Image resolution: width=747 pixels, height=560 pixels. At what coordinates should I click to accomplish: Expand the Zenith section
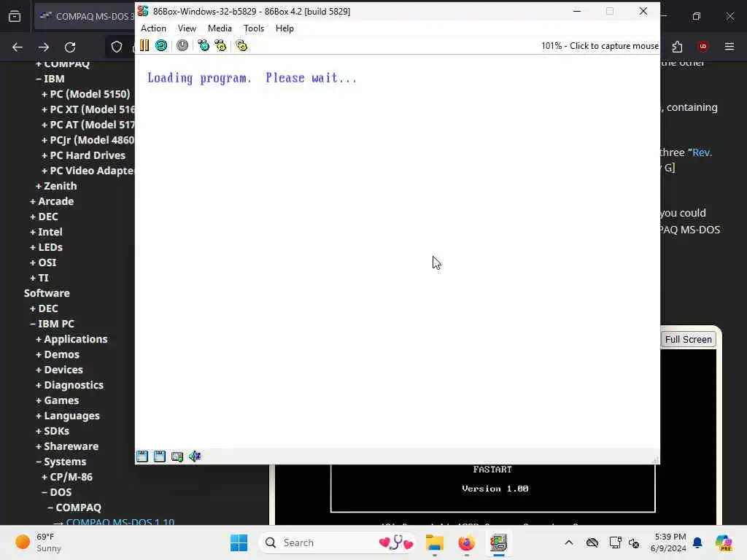point(56,186)
